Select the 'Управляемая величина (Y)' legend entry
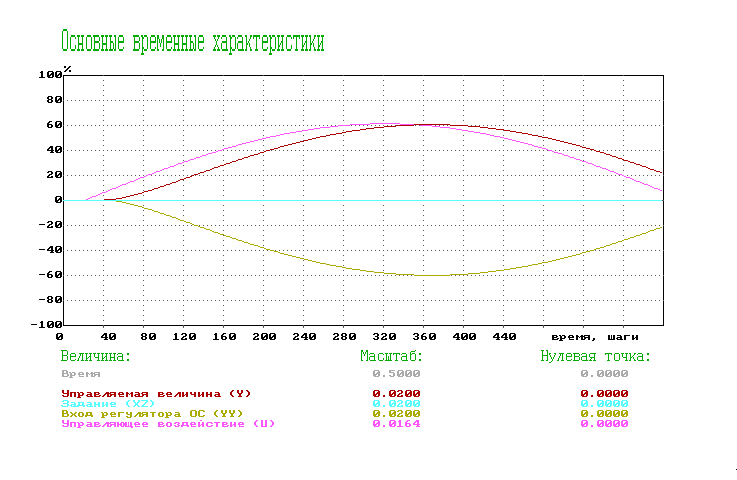Image resolution: width=737 pixels, height=480 pixels. [x=157, y=393]
